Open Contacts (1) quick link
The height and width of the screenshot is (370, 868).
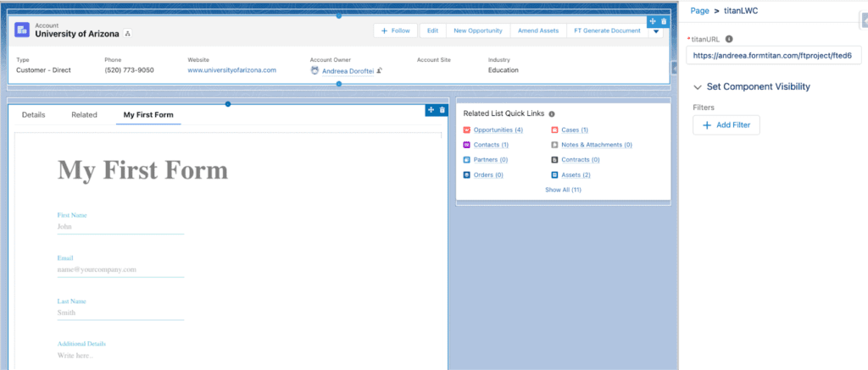491,145
